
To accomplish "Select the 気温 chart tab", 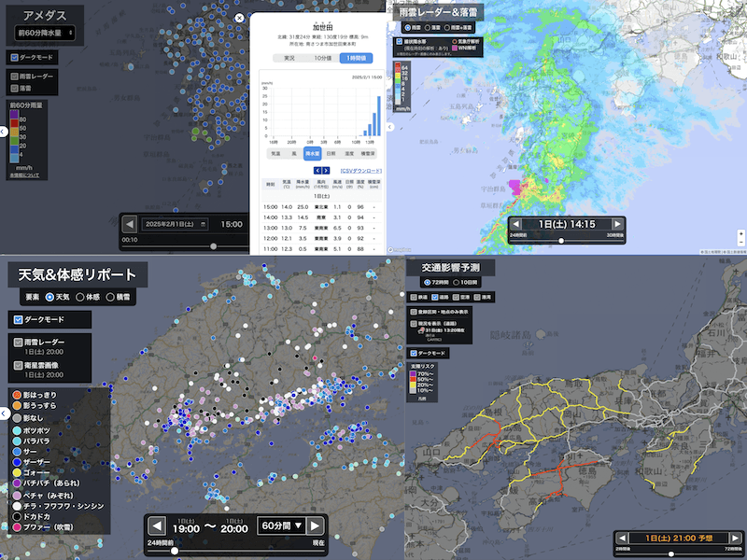I will coord(276,152).
